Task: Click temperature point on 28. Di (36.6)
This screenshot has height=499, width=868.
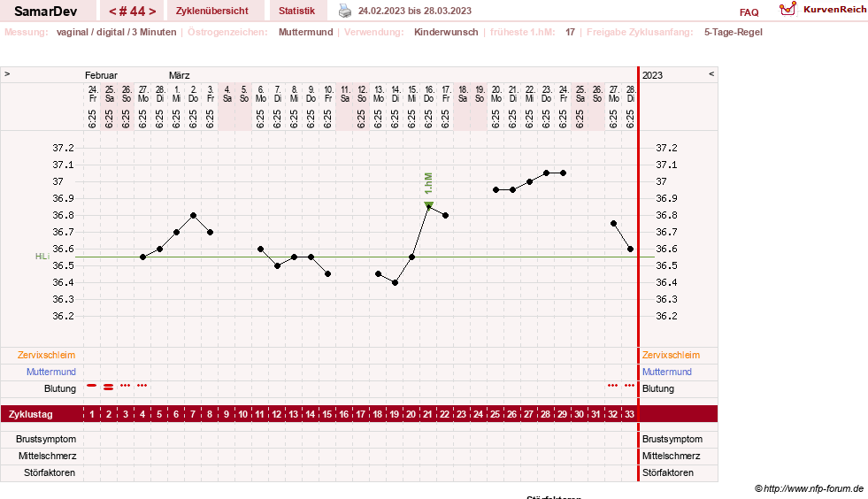Action: [x=631, y=249]
